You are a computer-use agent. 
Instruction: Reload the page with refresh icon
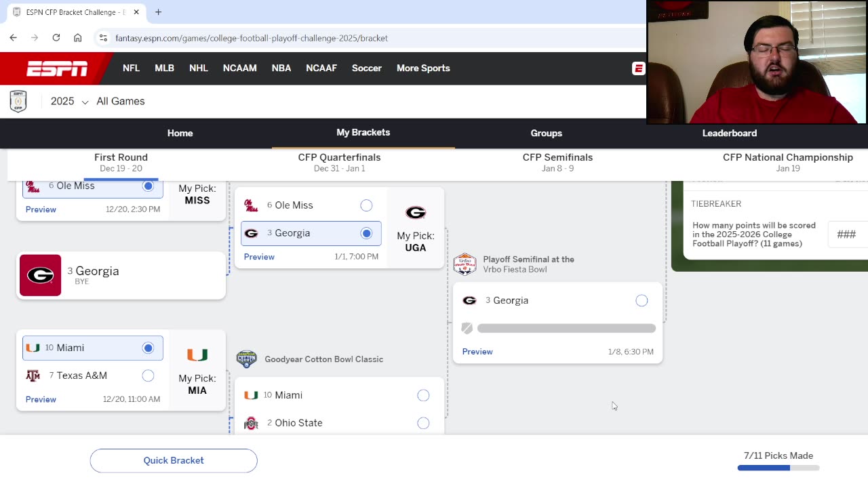point(56,38)
